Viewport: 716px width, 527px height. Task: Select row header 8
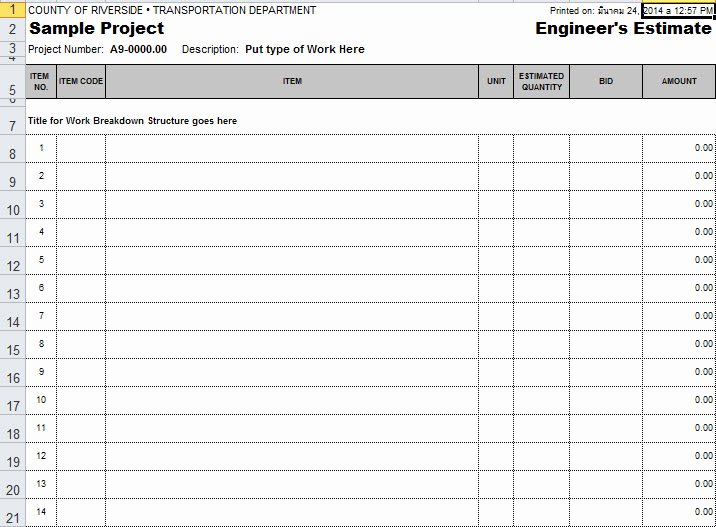(12, 148)
